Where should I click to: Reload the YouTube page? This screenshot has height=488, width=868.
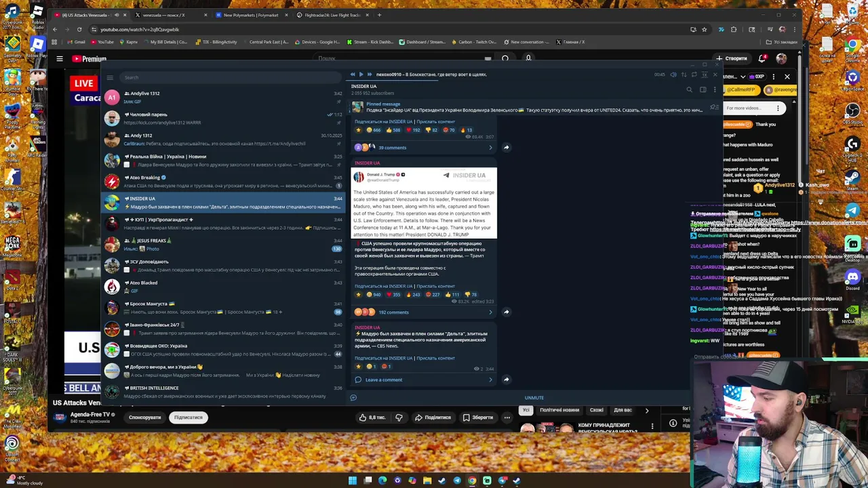coord(79,30)
